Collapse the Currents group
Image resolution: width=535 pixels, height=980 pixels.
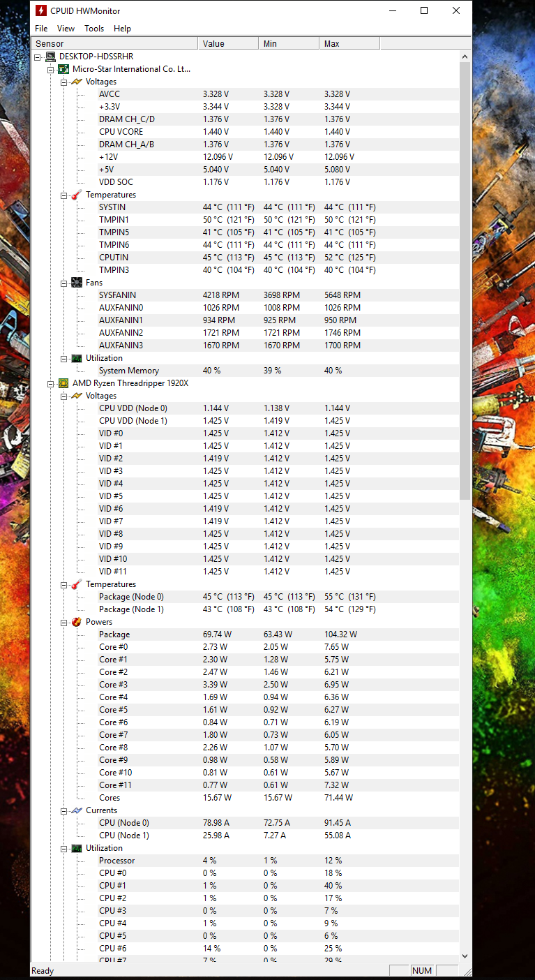tap(63, 810)
